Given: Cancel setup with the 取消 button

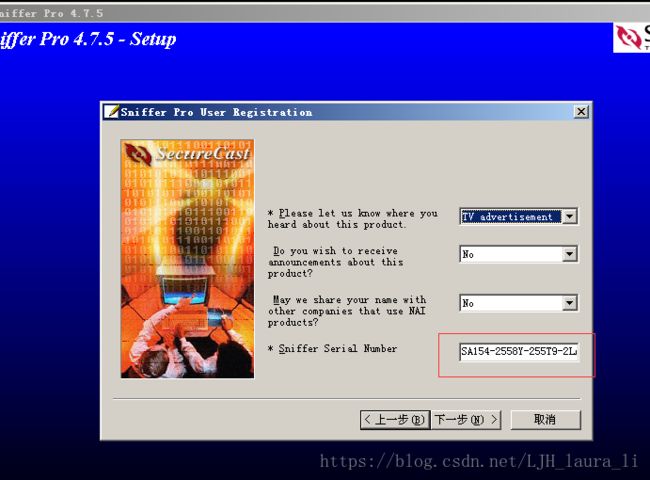Looking at the screenshot, I should tap(545, 419).
